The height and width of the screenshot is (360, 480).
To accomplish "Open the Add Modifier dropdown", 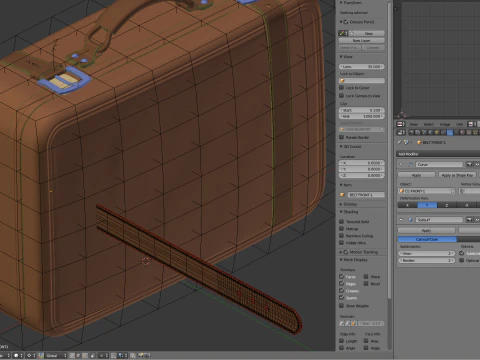I will [438, 154].
